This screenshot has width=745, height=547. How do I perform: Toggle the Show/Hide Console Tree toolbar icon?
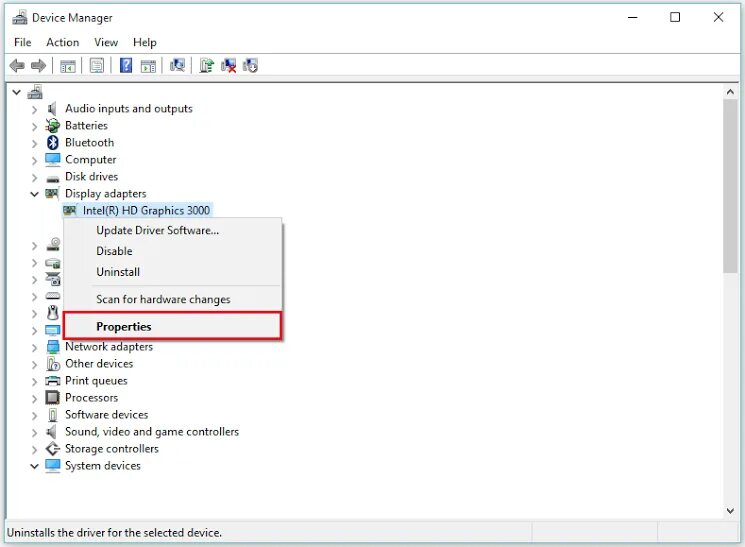68,66
